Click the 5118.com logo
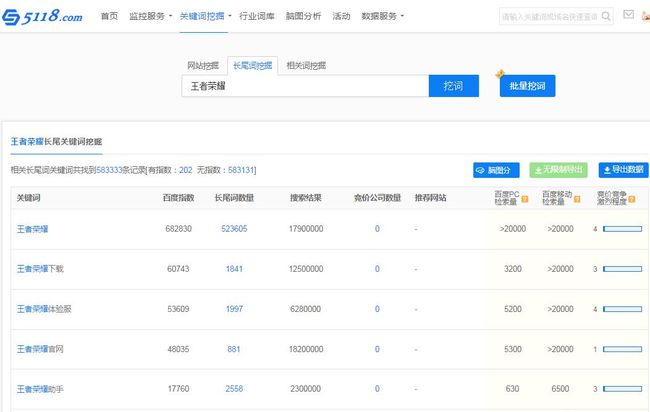This screenshot has height=412, width=650. click(x=42, y=17)
